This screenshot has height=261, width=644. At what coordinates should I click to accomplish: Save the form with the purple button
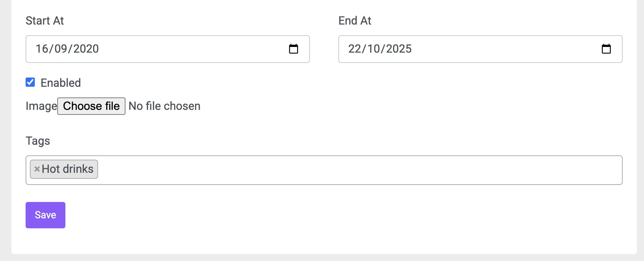[x=45, y=215]
